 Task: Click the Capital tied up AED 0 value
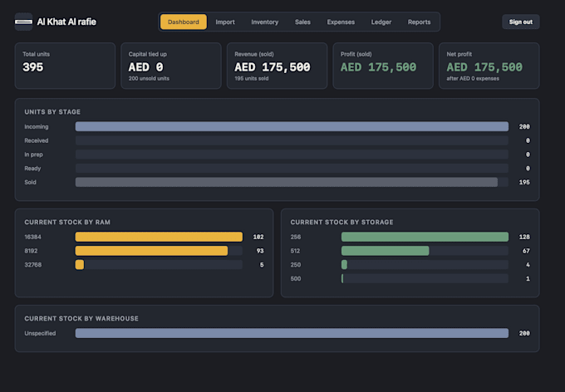click(x=146, y=67)
